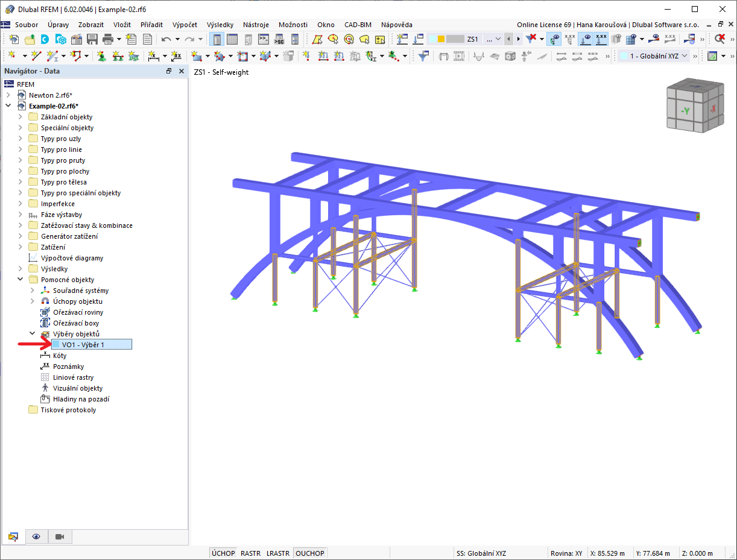Redo the last undone action
The height and width of the screenshot is (560, 737).
pos(189,39)
